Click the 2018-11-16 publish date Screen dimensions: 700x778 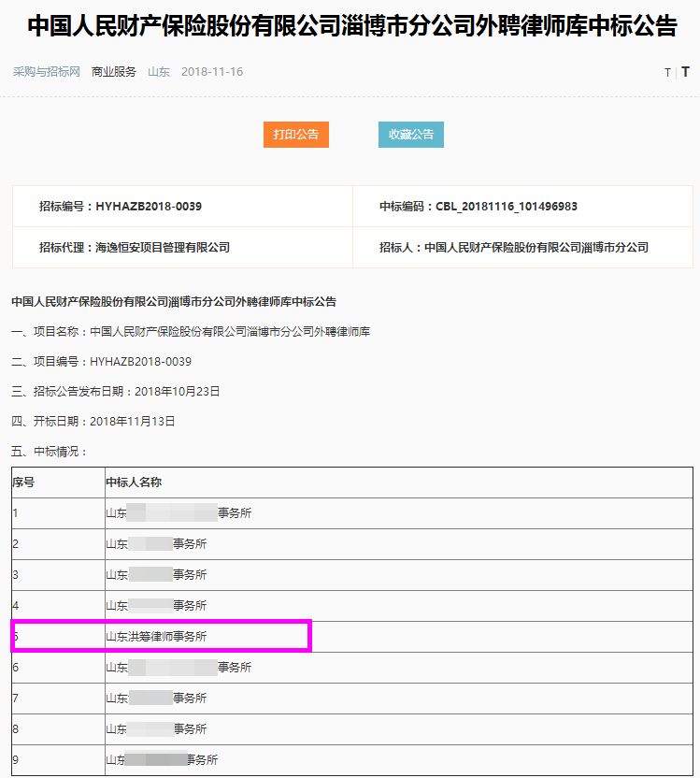(212, 72)
